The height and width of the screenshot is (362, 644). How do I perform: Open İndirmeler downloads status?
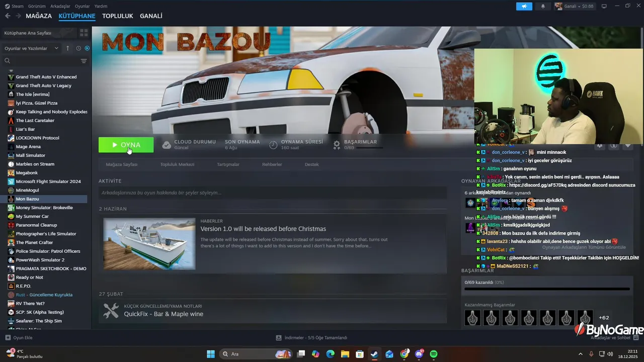click(x=312, y=338)
